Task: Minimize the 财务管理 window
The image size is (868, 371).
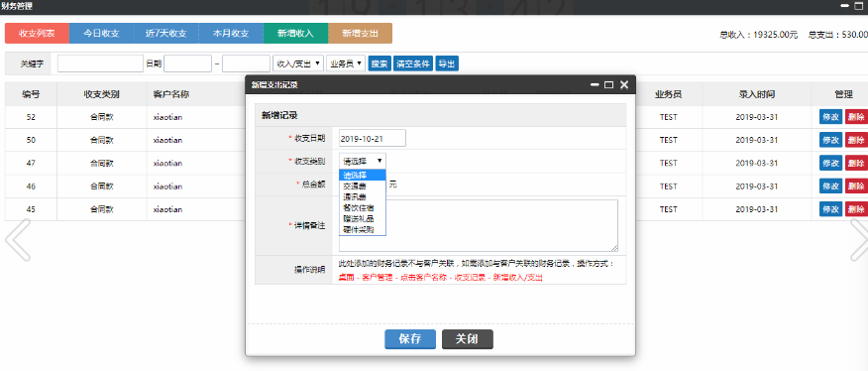Action: (x=845, y=6)
